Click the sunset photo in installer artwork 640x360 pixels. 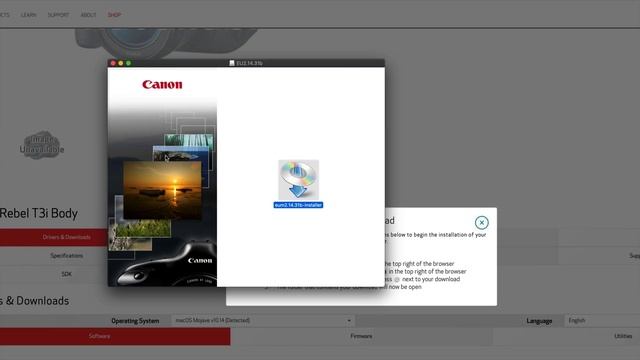click(x=162, y=190)
